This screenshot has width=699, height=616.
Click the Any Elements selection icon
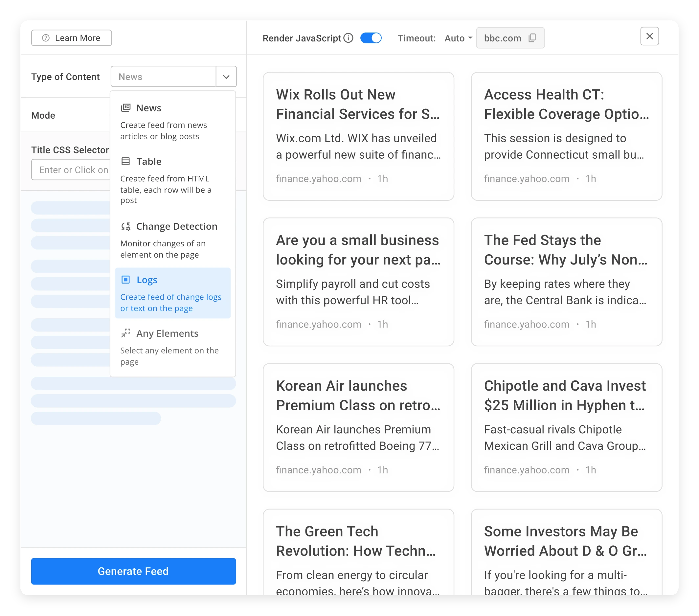(x=125, y=333)
